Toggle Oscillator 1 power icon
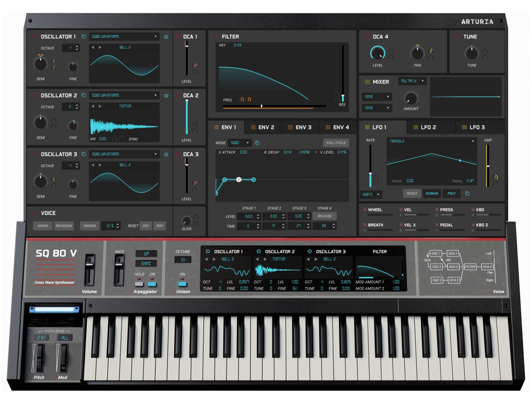The height and width of the screenshot is (404, 532). point(166,37)
